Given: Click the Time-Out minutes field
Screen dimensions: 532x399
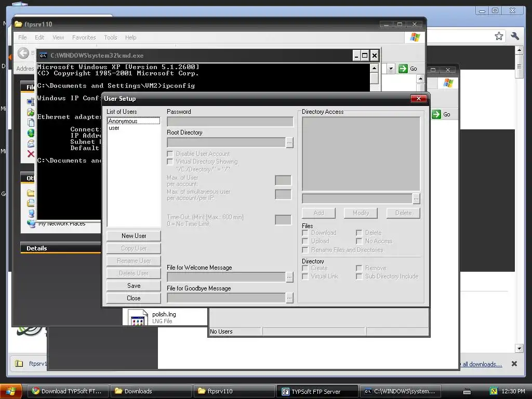Looking at the screenshot, I should pos(283,220).
